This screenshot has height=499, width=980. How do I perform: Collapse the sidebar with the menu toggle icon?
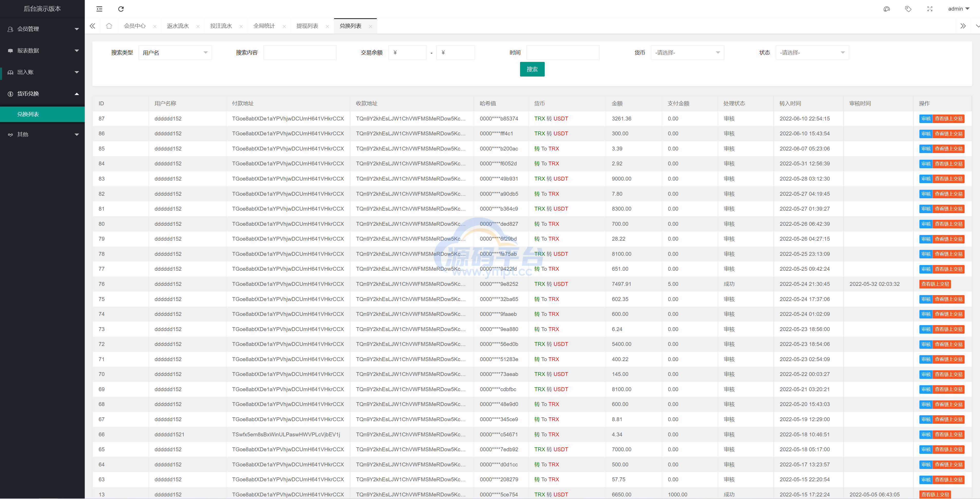tap(99, 9)
